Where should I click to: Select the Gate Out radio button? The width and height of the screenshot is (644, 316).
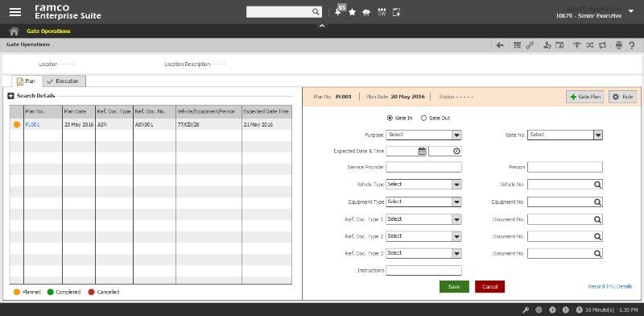[x=424, y=118]
